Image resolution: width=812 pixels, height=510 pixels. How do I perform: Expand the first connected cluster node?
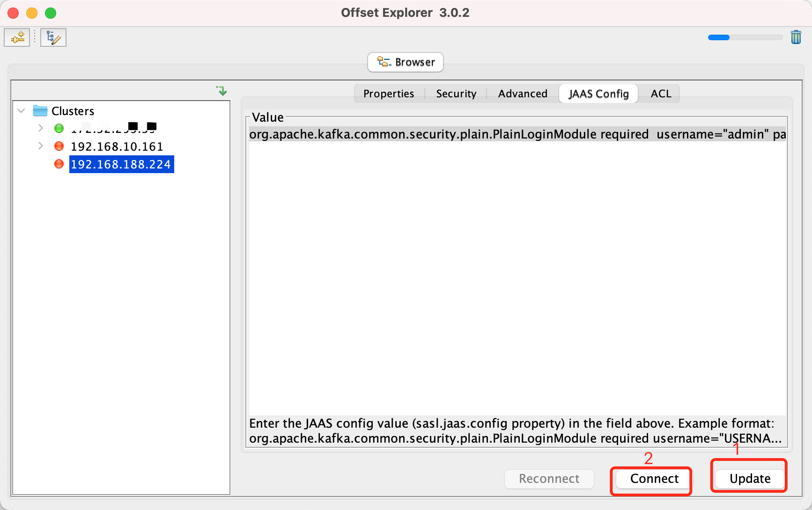41,128
